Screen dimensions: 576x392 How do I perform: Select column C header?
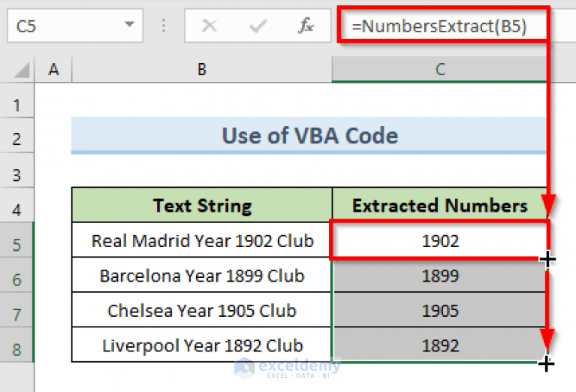tap(440, 69)
